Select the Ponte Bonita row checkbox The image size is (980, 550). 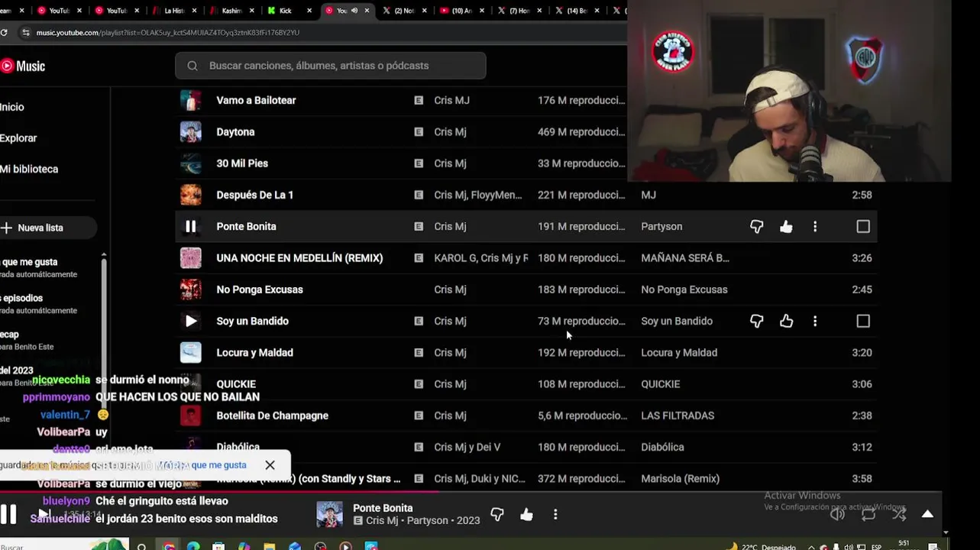[x=863, y=226]
